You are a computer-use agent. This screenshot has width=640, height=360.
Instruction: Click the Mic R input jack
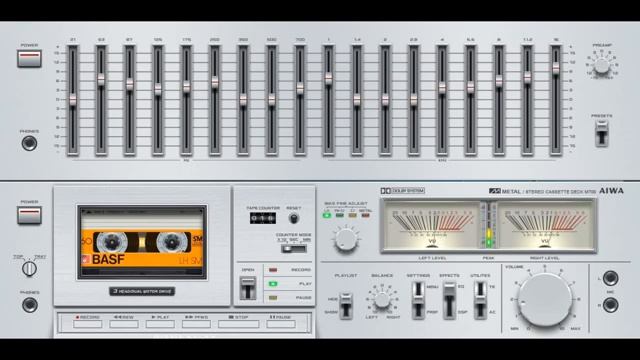click(610, 305)
